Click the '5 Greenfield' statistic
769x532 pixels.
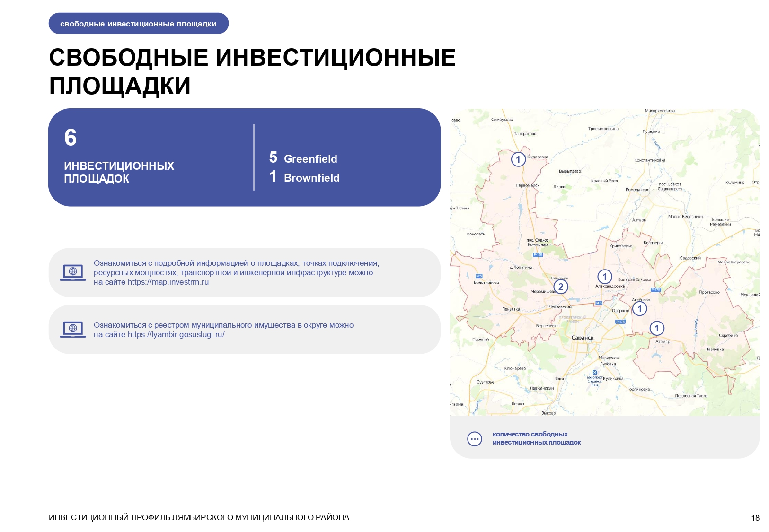click(x=303, y=158)
